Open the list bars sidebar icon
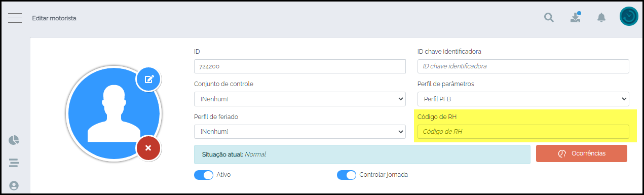The image size is (644, 195). [14, 163]
